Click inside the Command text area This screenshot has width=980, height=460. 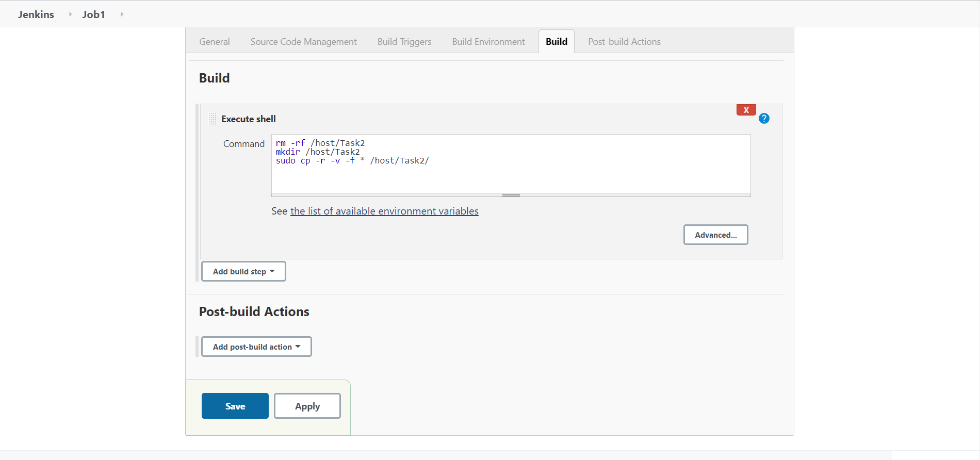(x=511, y=175)
